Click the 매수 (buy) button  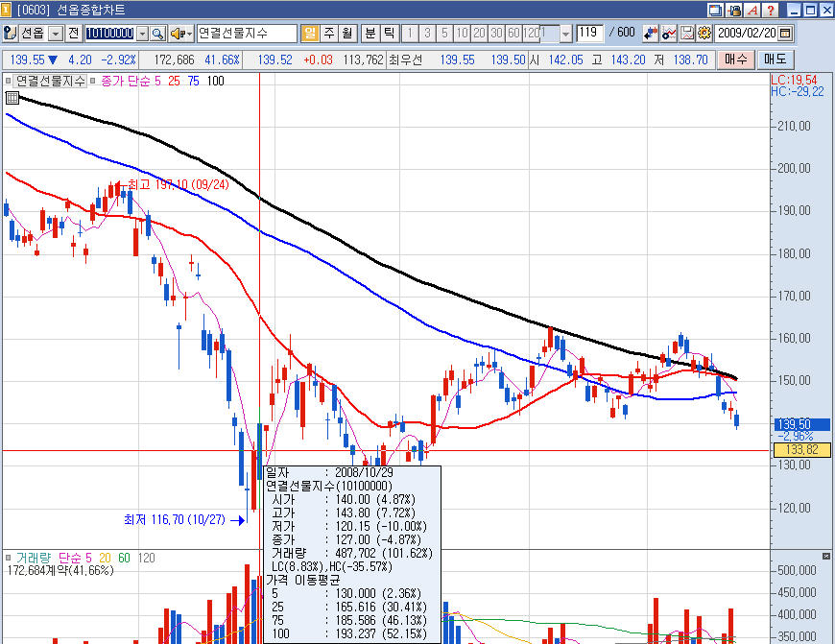pyautogui.click(x=736, y=60)
